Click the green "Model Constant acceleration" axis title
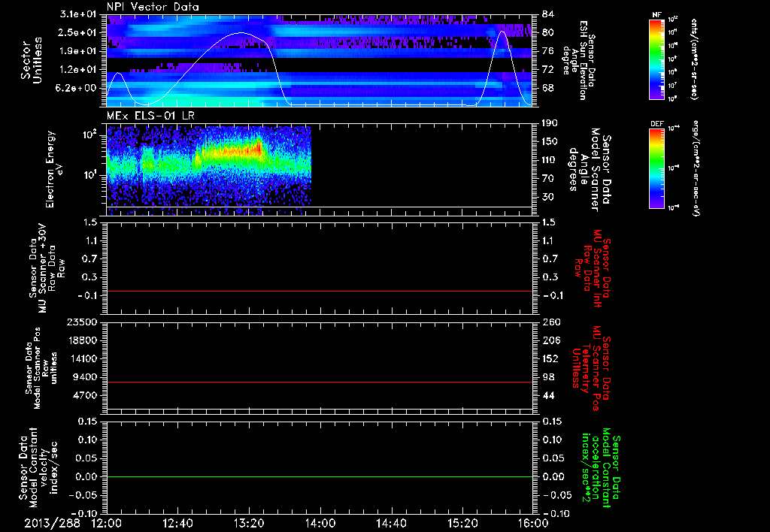 pyautogui.click(x=600, y=467)
